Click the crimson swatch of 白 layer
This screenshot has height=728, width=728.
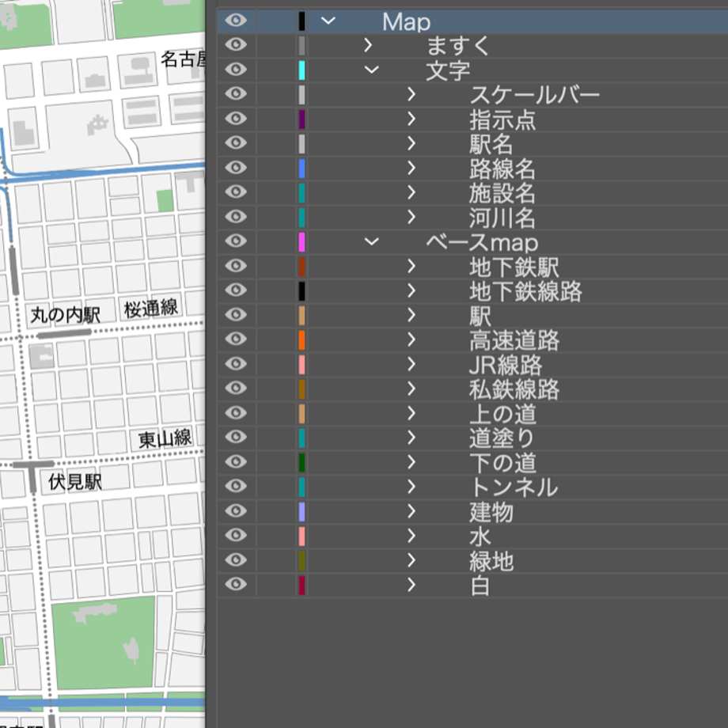point(301,585)
